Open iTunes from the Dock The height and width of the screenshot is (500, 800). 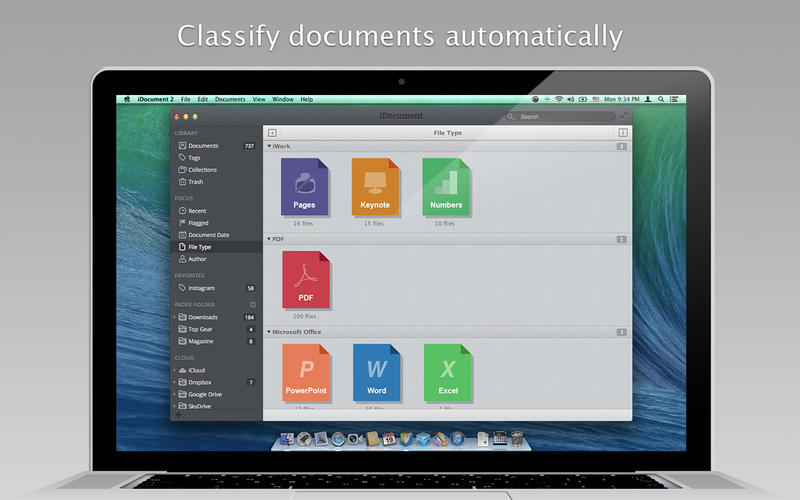457,439
